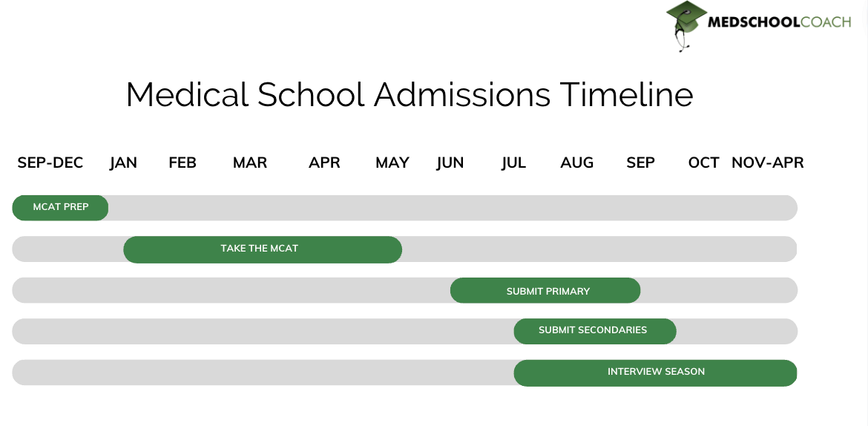Click the FEB month header
The image size is (868, 426).
(x=183, y=163)
